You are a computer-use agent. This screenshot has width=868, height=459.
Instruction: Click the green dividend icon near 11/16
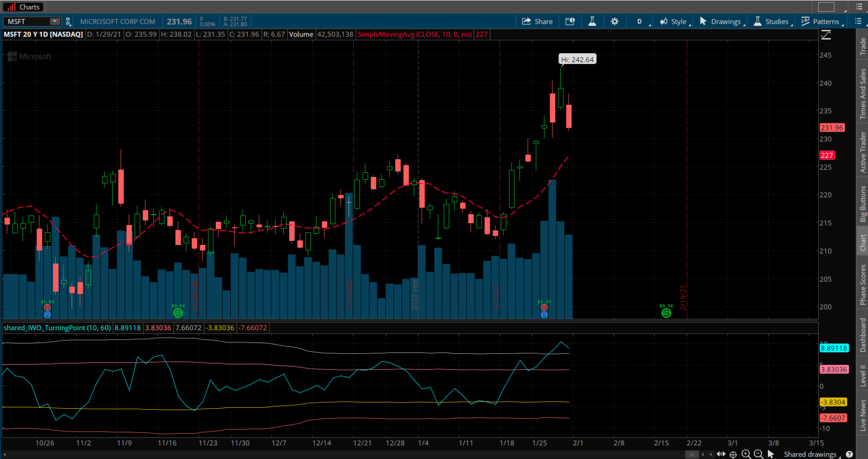tap(178, 313)
